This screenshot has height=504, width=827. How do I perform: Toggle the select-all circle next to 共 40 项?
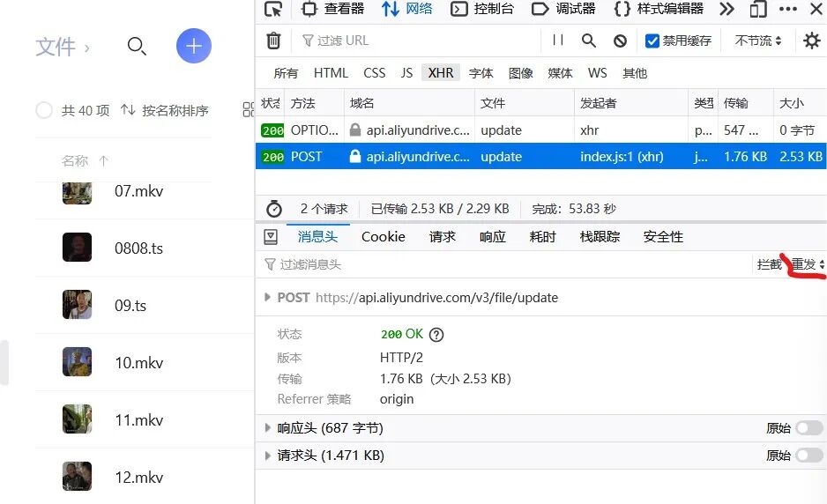tap(44, 110)
